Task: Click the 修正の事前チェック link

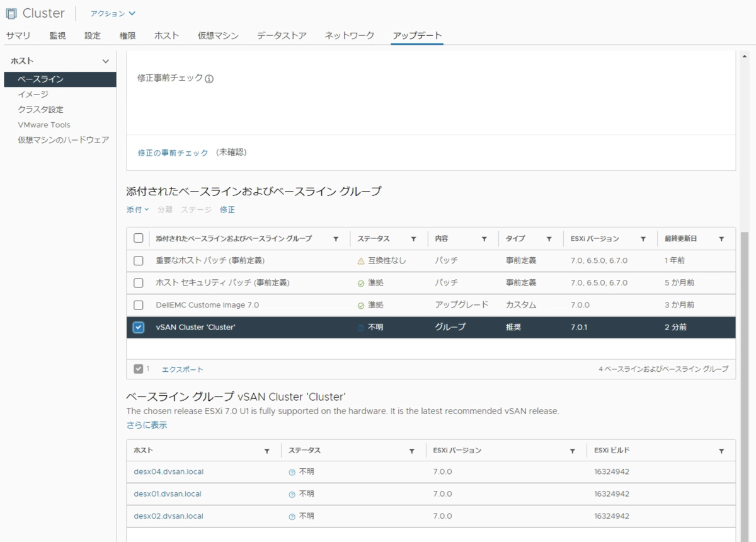Action: [173, 153]
